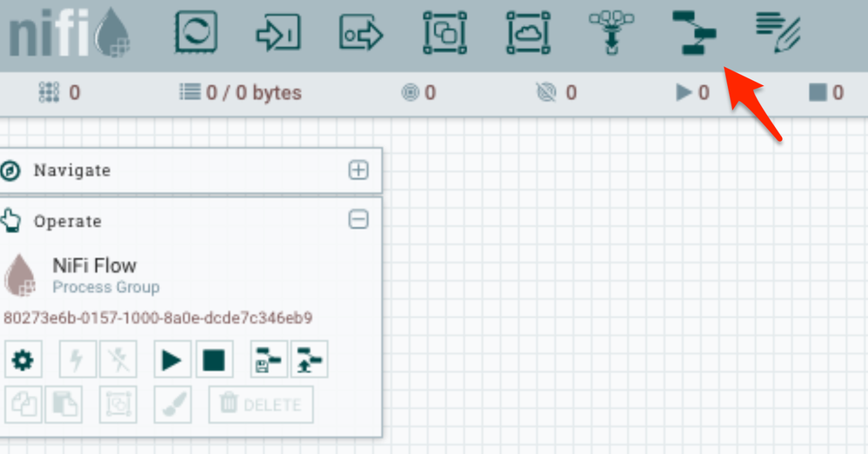Click the Copy button in Operate panel

[x=23, y=404]
